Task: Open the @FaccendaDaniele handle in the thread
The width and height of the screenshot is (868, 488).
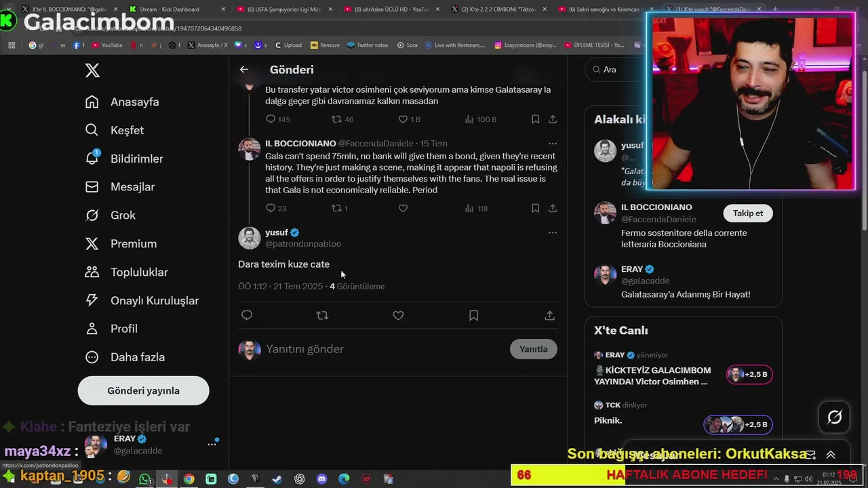Action: coord(376,144)
